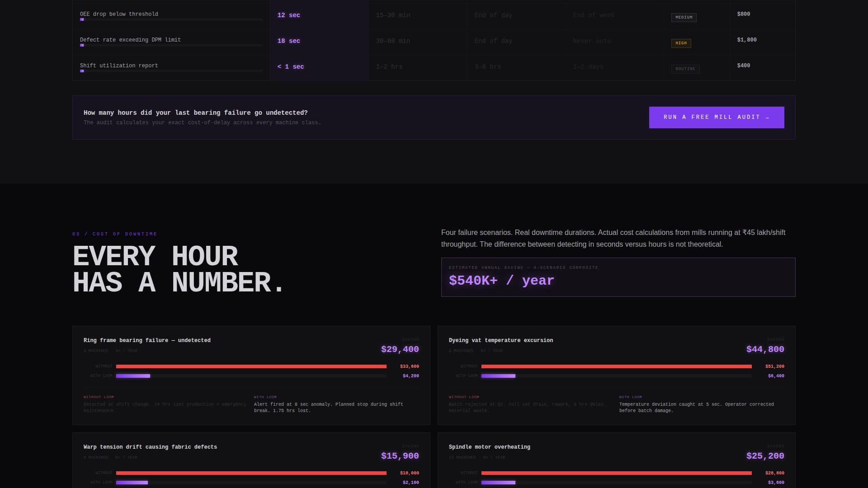Screen dimensions: 868x488
Task: Open the 'Spindle motor overheating' card title
Action: click(489, 447)
